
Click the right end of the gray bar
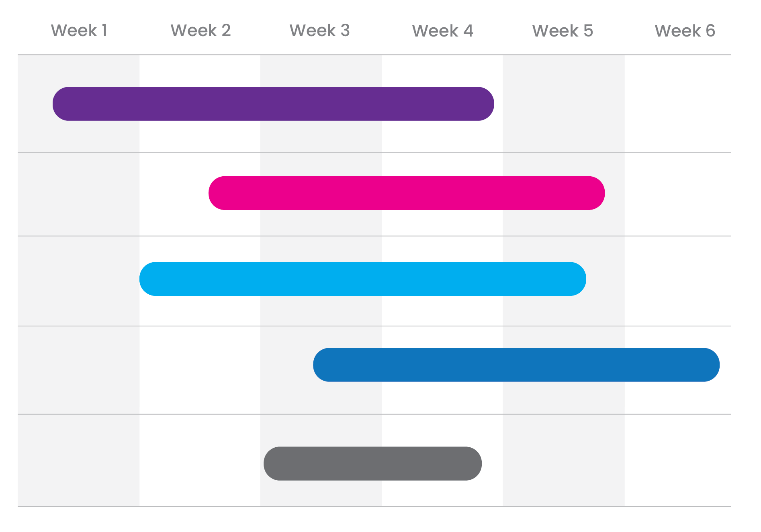click(x=474, y=463)
